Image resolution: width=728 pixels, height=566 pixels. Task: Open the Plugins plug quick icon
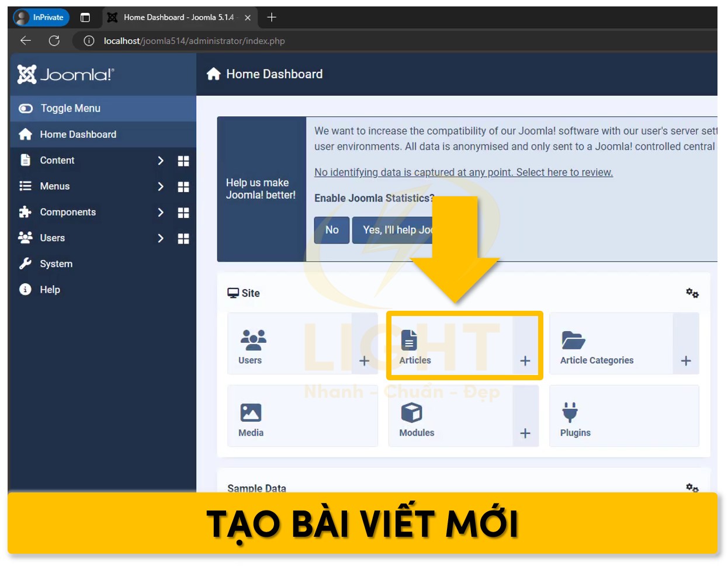point(624,416)
